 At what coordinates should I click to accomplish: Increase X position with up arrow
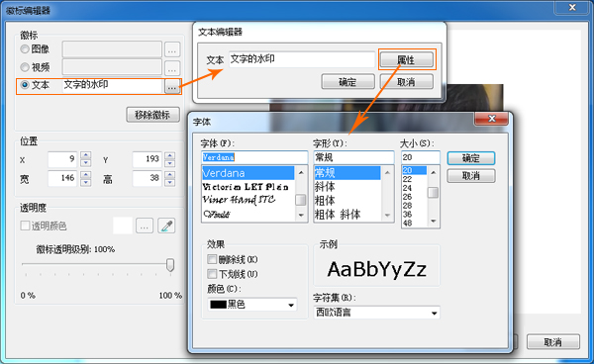click(86, 155)
